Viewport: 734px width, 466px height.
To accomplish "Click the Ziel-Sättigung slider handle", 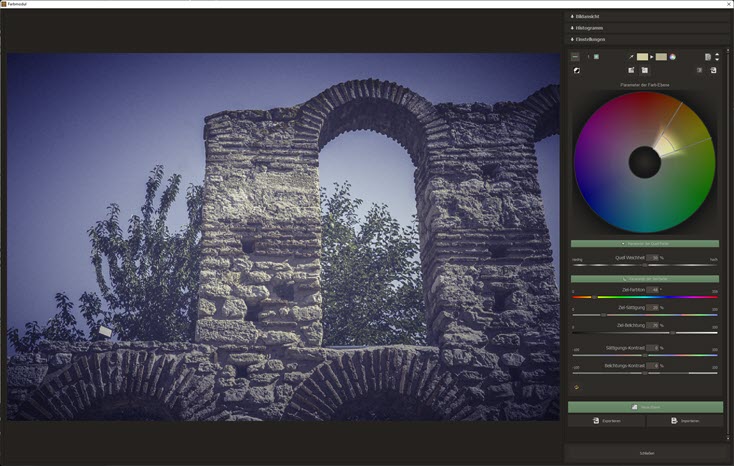I will pos(603,315).
